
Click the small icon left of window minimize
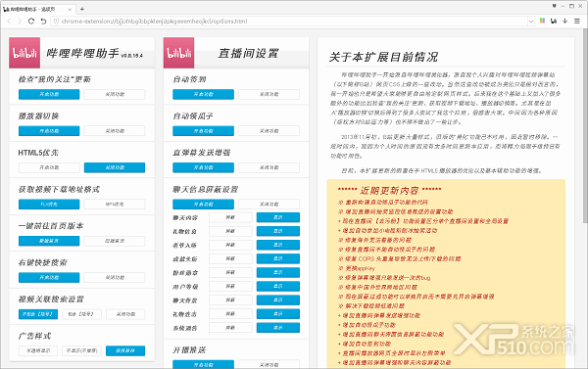pos(555,6)
